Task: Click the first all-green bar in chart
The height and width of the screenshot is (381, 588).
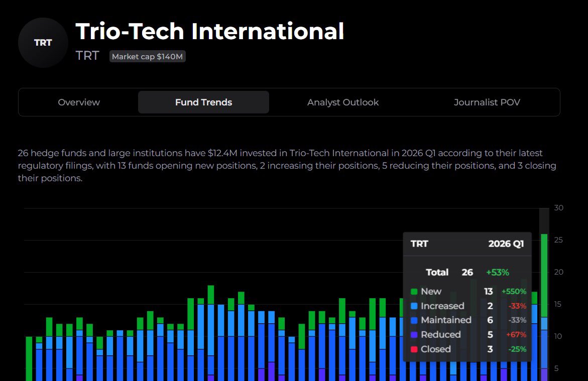Action: point(29,359)
